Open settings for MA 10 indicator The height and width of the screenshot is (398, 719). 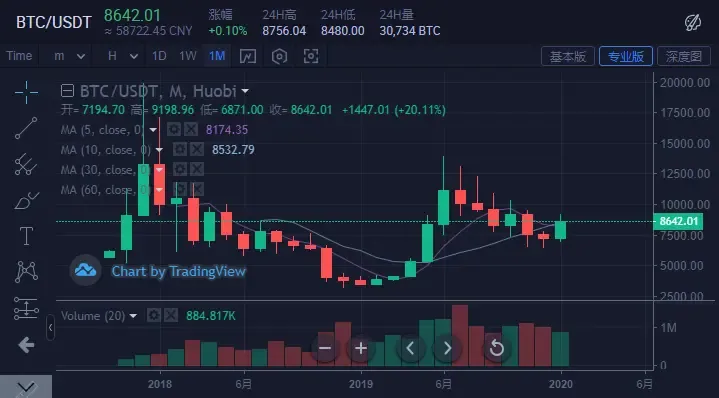[x=180, y=149]
